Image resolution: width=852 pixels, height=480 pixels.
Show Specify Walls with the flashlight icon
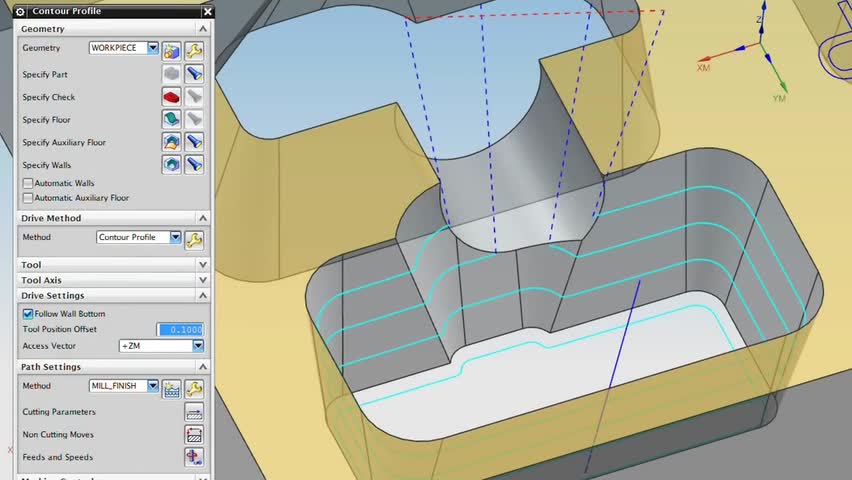[194, 164]
